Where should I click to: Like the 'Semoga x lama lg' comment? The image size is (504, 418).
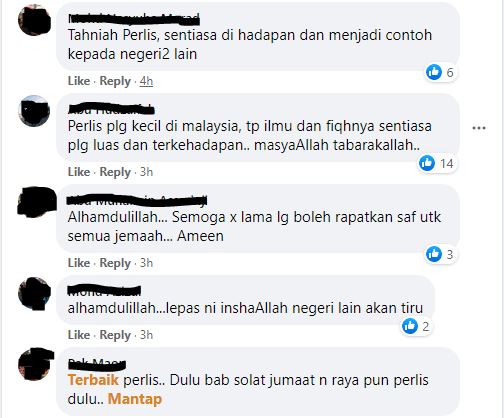click(x=79, y=263)
